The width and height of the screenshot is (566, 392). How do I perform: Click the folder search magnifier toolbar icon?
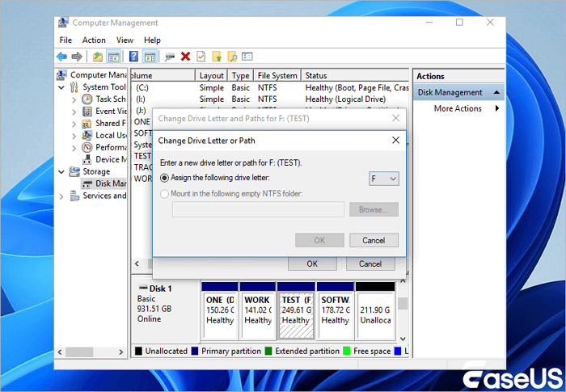tap(232, 57)
